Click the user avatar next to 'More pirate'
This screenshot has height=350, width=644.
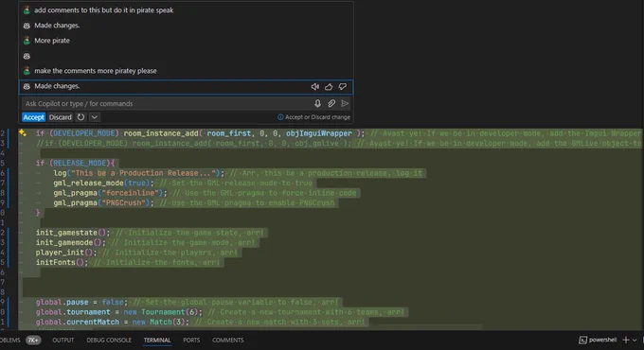27,41
